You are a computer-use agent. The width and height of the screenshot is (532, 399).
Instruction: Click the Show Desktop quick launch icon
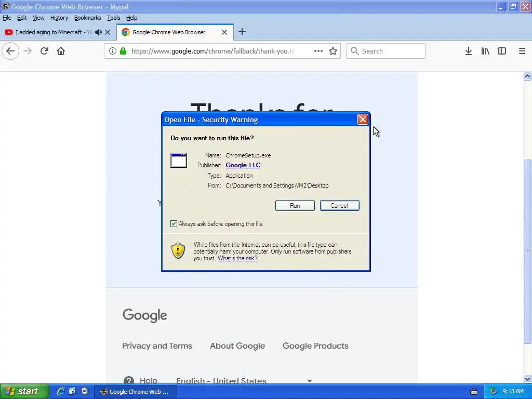click(x=72, y=391)
